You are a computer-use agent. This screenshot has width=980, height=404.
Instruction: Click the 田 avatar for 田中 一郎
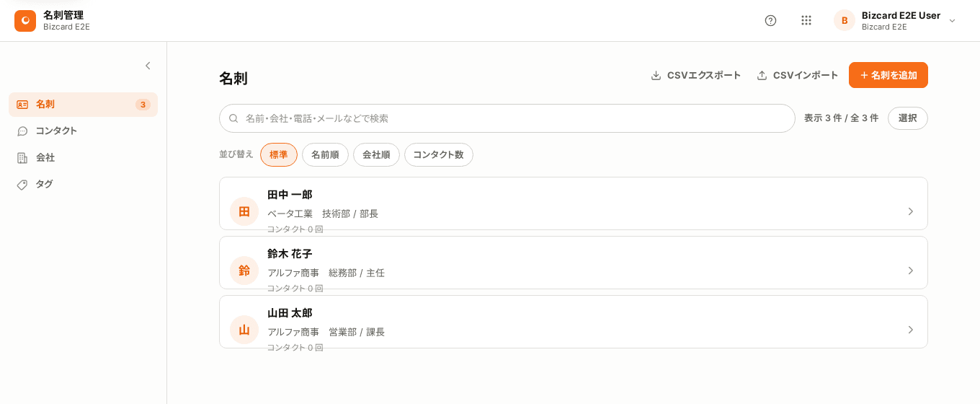[244, 211]
